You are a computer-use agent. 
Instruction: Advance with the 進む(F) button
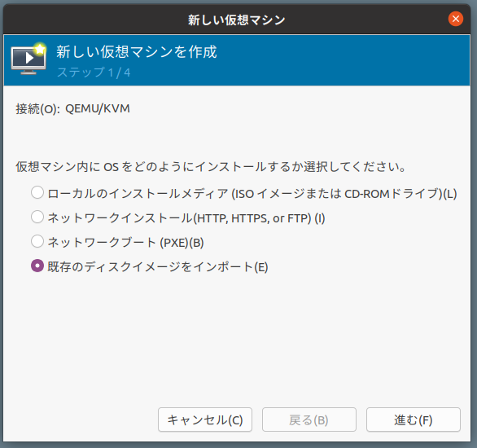click(x=414, y=419)
